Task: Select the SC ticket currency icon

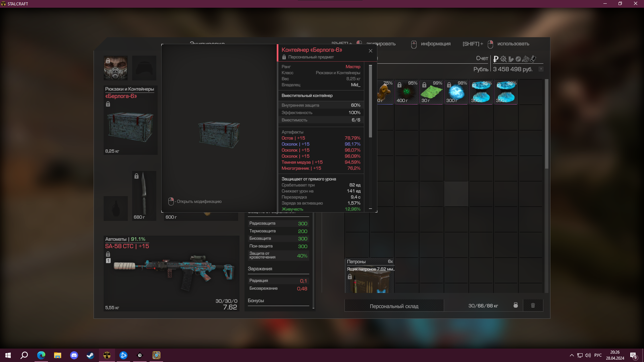Action: [526, 59]
